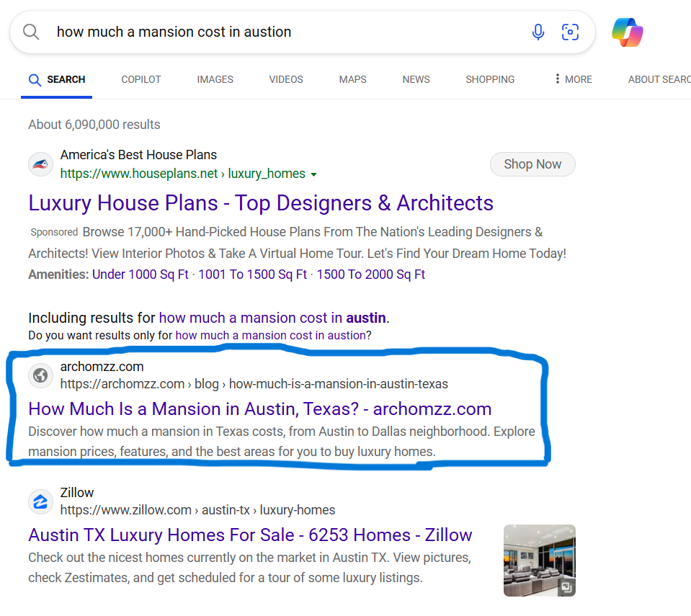
Task: Click the magnifier search icon in search box
Action: (x=31, y=32)
